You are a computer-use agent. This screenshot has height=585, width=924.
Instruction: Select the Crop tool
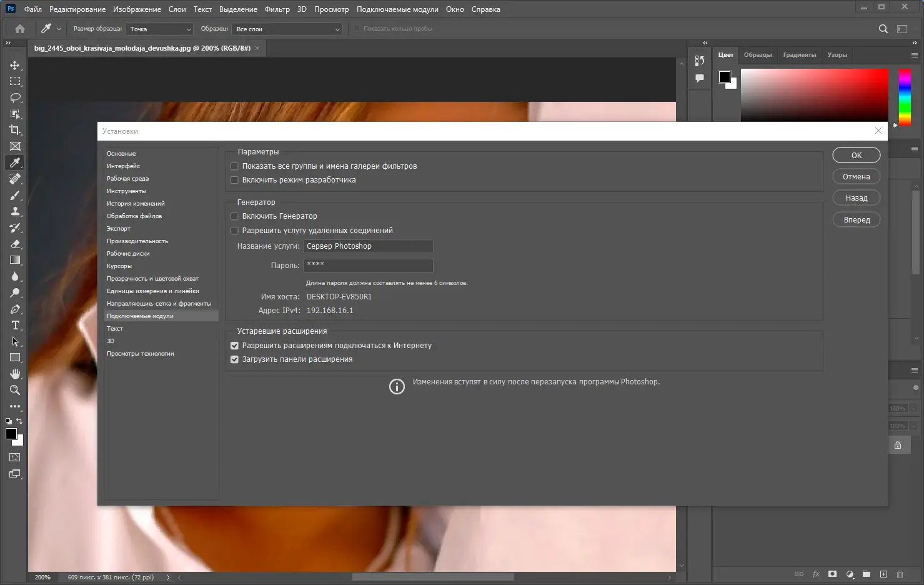click(x=15, y=130)
